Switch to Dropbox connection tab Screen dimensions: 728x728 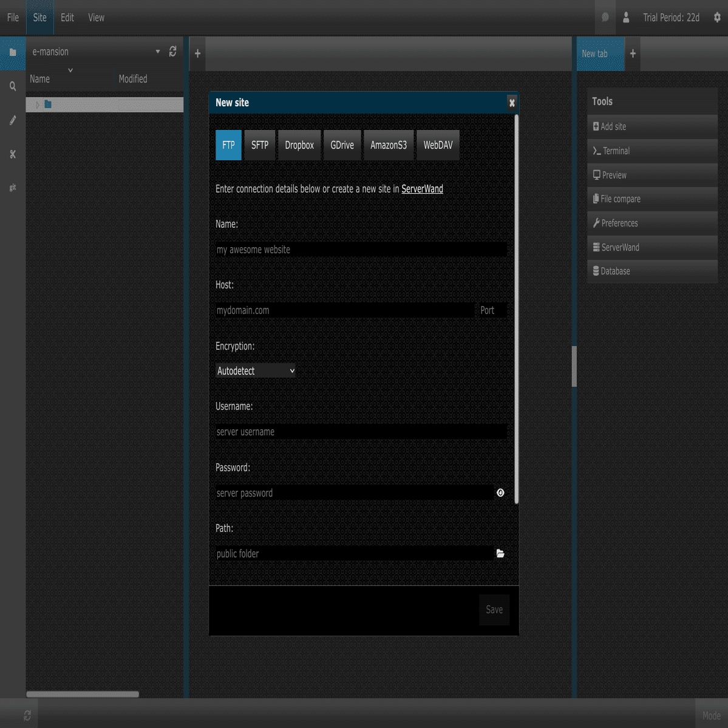coord(299,145)
